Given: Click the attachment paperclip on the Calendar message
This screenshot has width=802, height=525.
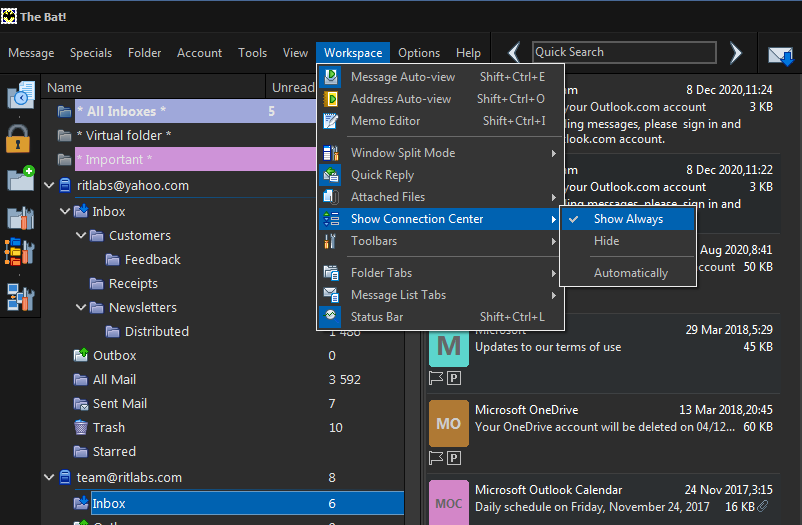Looking at the screenshot, I should (763, 506).
